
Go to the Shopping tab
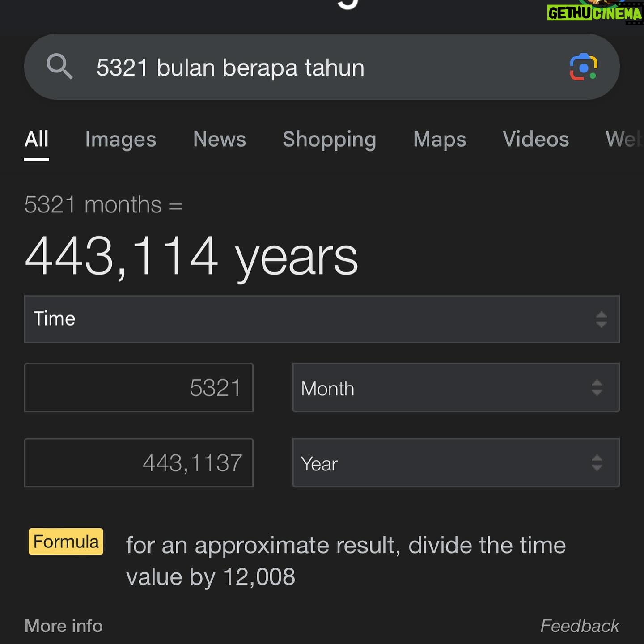(x=330, y=140)
